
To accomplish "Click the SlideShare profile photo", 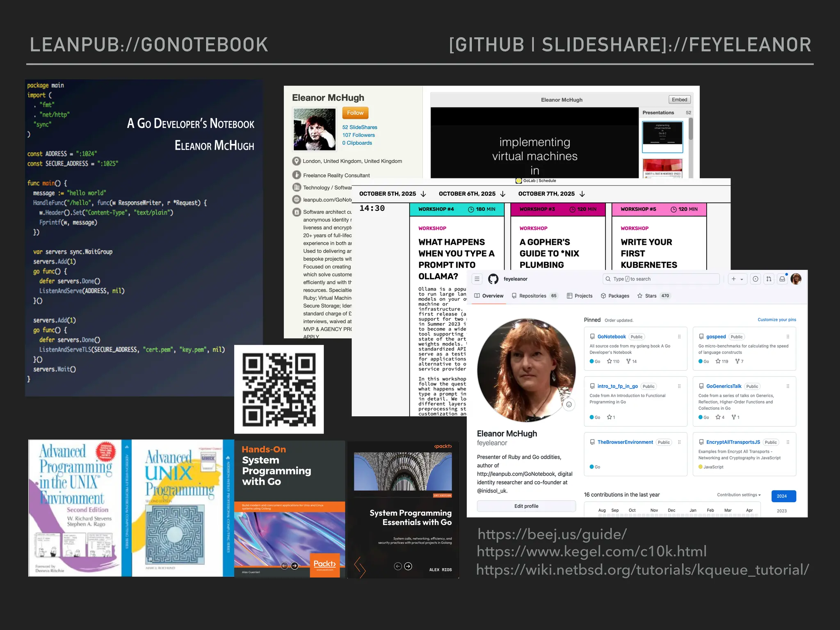I will [x=314, y=129].
